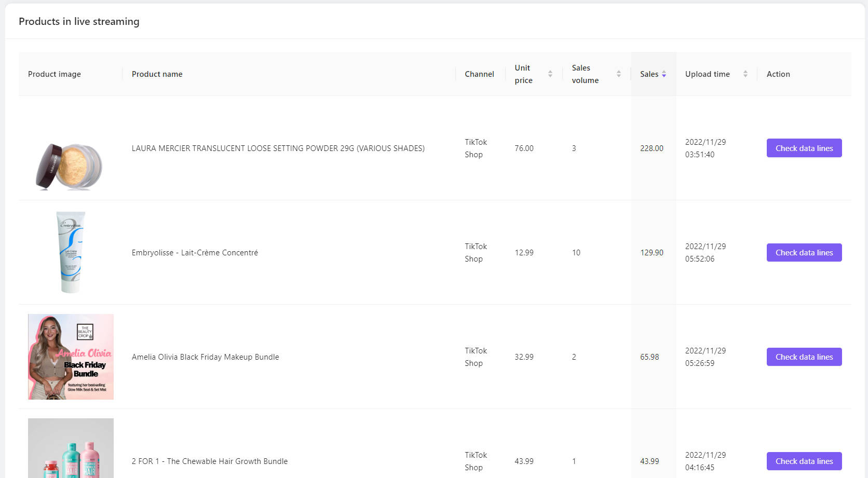This screenshot has width=868, height=478.
Task: Click the Products in live streaming header
Action: (x=79, y=21)
